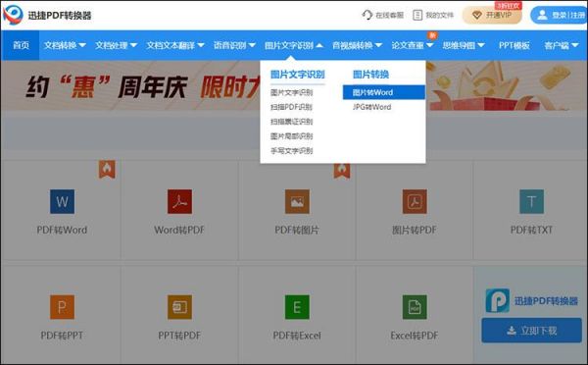Click the picture icon for PDF转图片
Viewport: 588px width, 365px height.
click(297, 202)
